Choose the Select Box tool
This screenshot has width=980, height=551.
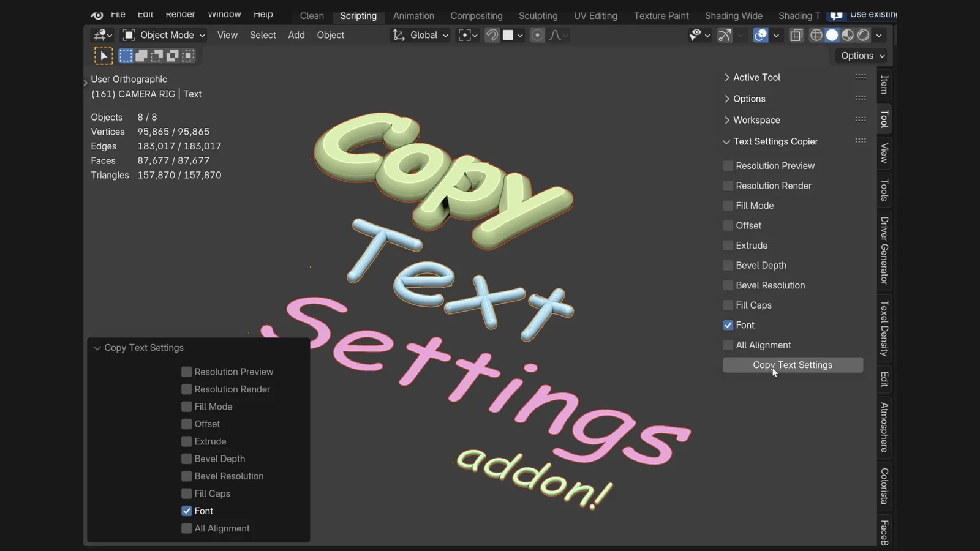(x=126, y=56)
